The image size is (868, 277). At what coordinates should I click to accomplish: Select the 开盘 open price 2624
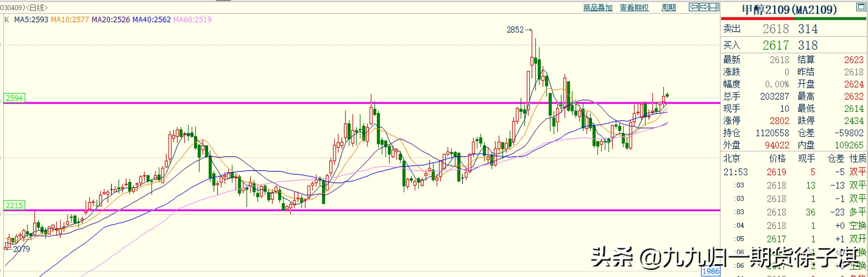tap(854, 84)
